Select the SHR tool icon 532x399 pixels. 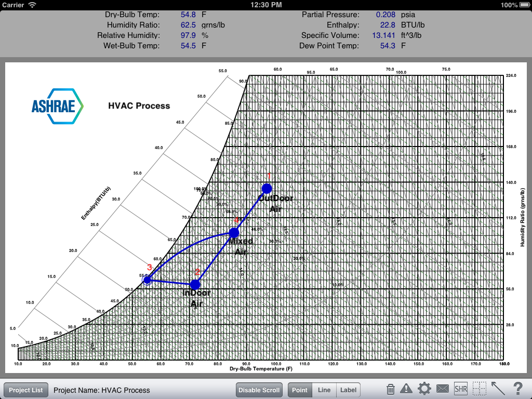[460, 389]
